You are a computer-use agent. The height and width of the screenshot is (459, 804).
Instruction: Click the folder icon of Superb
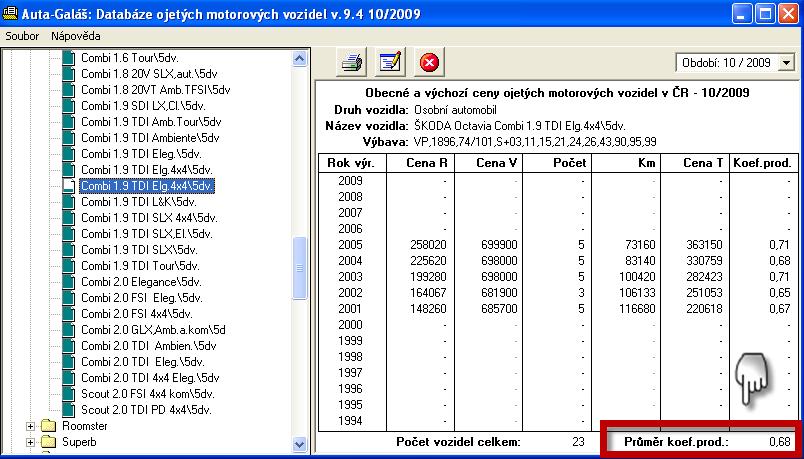coord(48,442)
